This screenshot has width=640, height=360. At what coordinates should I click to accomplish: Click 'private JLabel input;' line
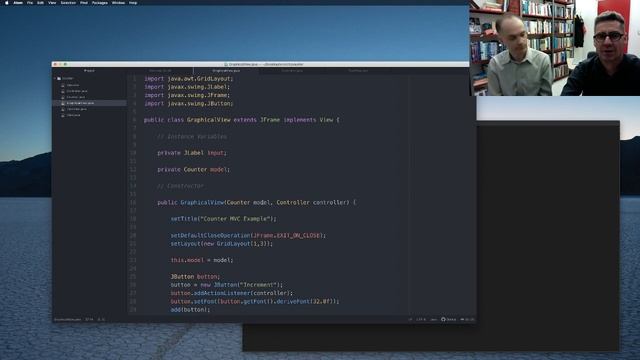coord(192,153)
